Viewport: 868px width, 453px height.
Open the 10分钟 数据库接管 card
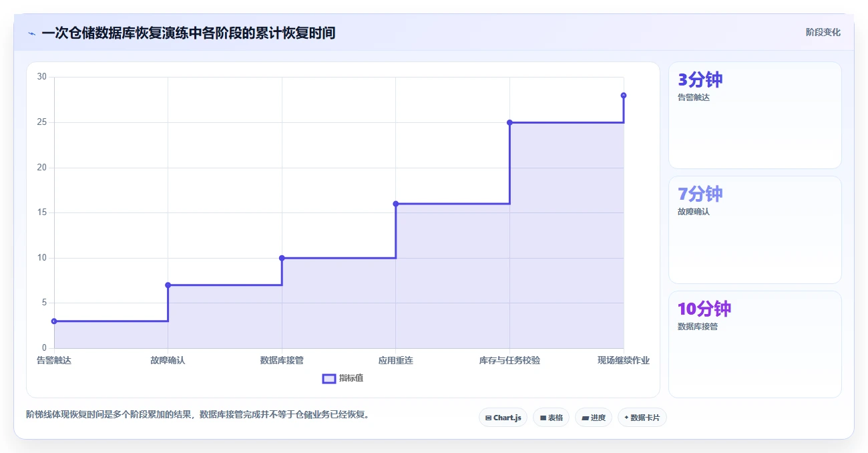tap(755, 344)
